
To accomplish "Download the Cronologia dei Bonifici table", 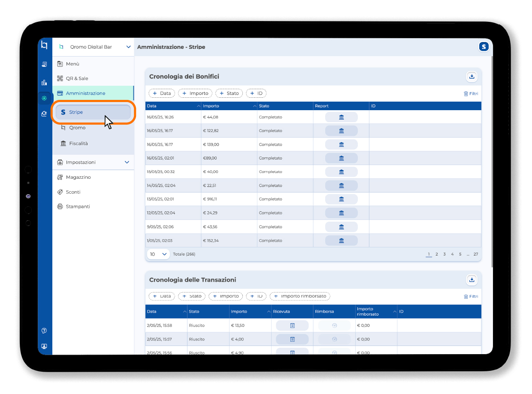I will click(x=472, y=77).
